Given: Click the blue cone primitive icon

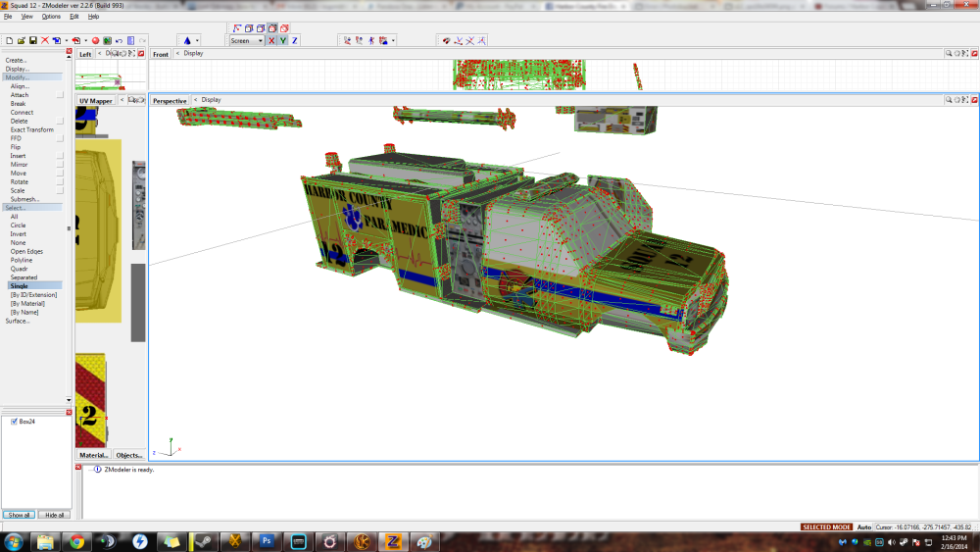Looking at the screenshot, I should click(187, 40).
